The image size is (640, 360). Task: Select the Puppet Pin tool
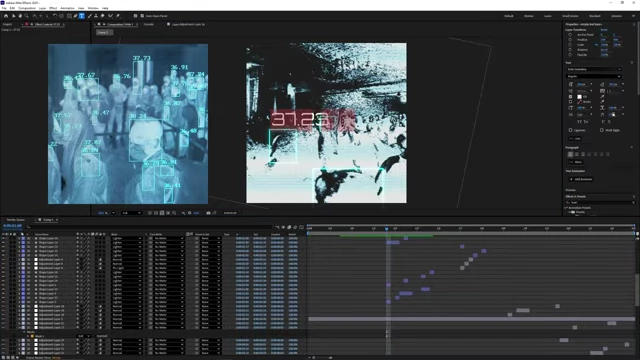118,16
